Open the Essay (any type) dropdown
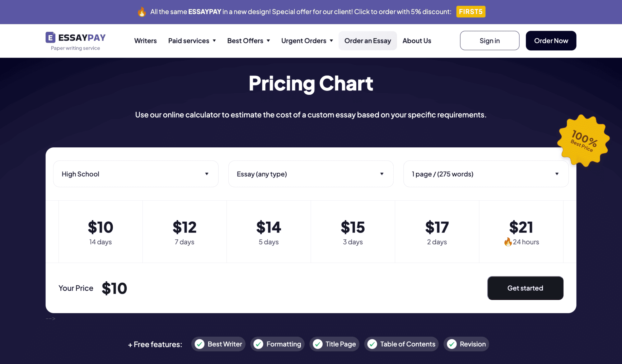 (x=311, y=174)
